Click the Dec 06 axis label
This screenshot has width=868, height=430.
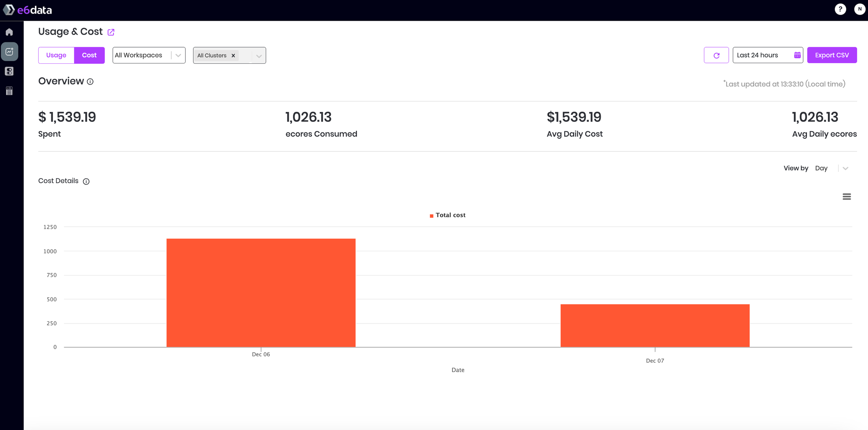pyautogui.click(x=261, y=354)
